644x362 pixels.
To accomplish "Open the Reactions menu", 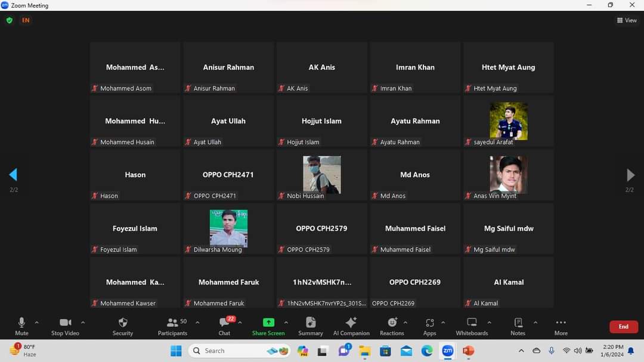I will click(392, 327).
